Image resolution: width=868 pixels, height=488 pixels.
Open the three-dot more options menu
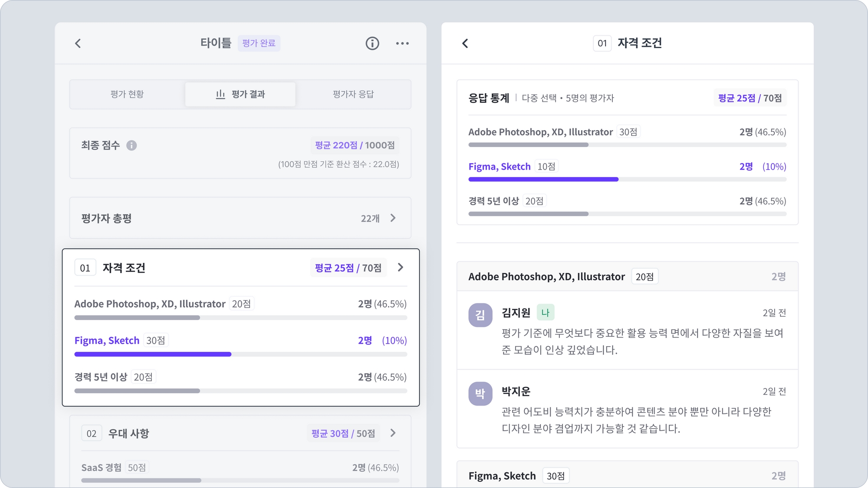click(402, 43)
